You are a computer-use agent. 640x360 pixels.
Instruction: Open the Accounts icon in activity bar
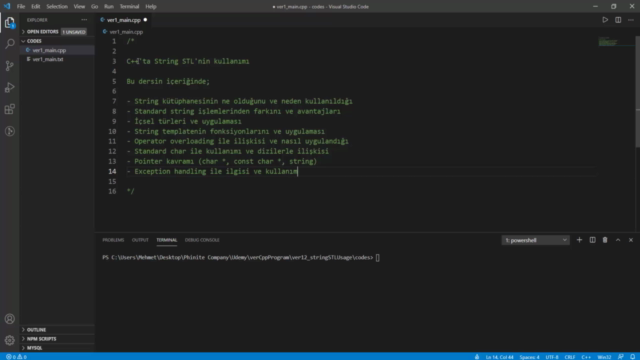pyautogui.click(x=10, y=319)
